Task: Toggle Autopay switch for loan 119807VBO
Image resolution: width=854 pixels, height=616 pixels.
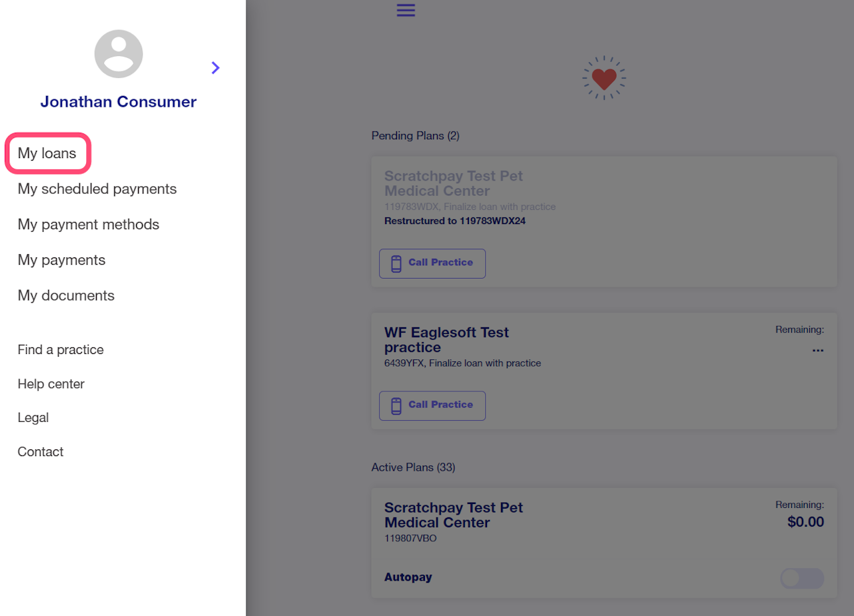Action: pos(801,578)
